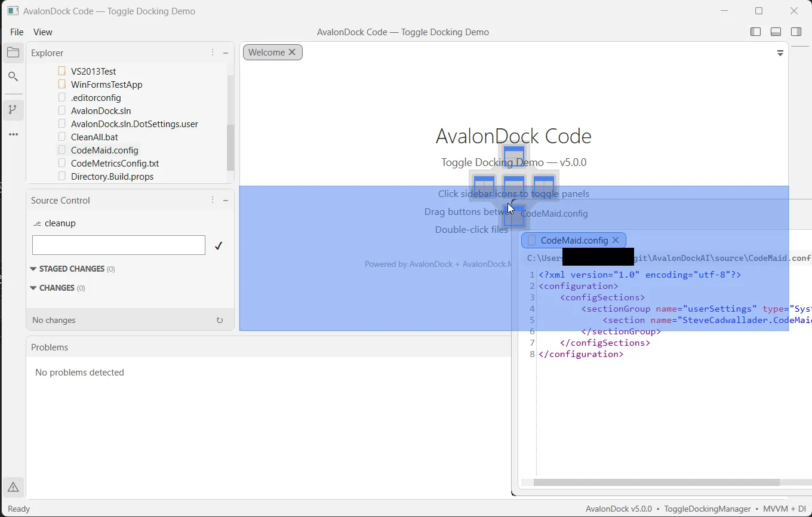Click the three-dot more icon in the sidebar
This screenshot has width=812, height=517.
(13, 134)
